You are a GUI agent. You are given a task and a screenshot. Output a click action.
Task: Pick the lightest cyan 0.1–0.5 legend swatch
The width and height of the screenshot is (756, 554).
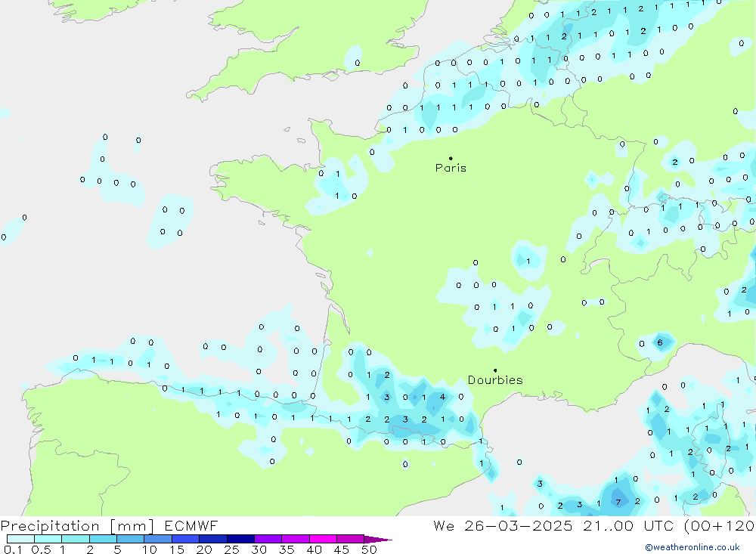coord(20,539)
